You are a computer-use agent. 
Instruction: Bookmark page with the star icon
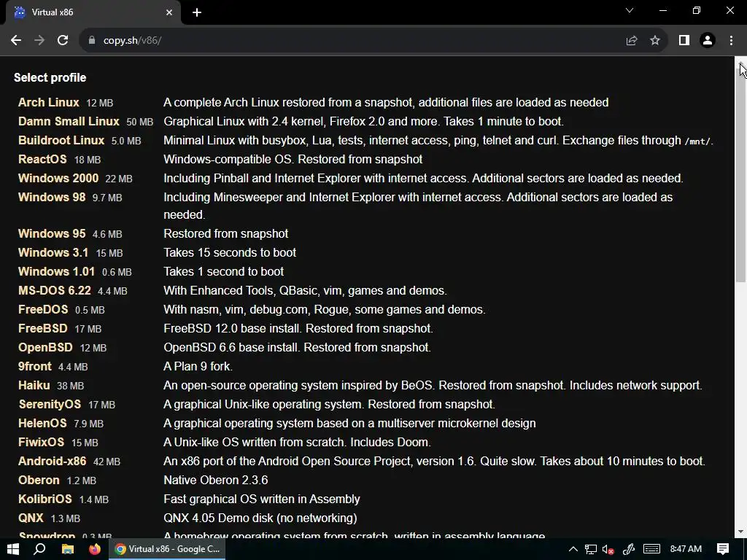click(655, 41)
